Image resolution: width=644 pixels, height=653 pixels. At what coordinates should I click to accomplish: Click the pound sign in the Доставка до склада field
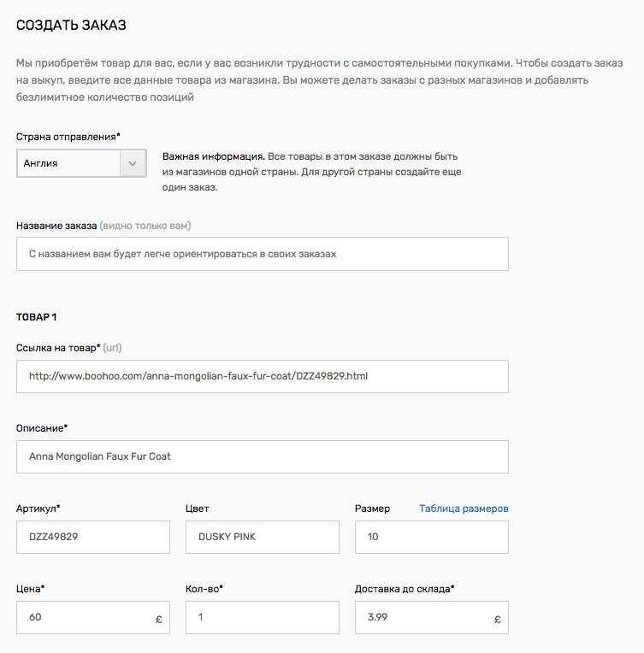(497, 620)
